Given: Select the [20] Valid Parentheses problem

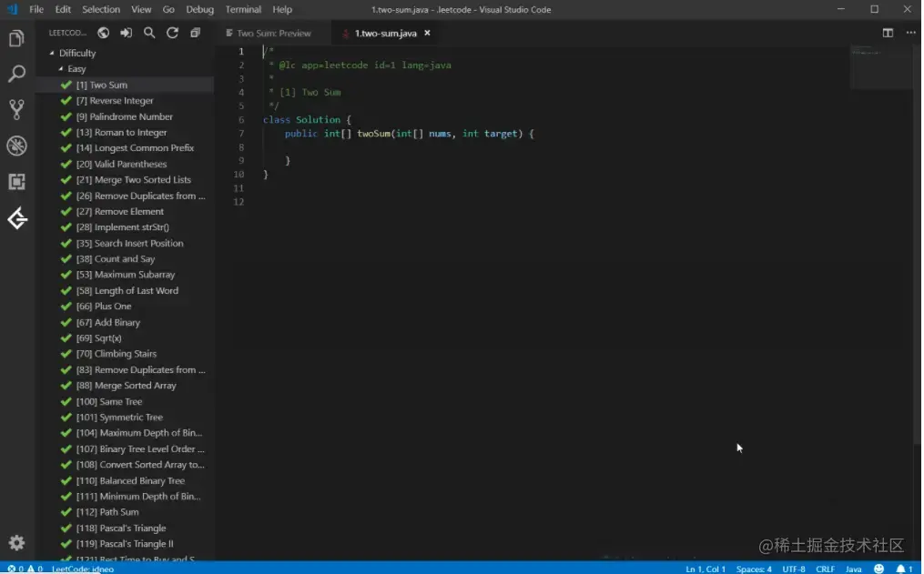Looking at the screenshot, I should (x=121, y=165).
